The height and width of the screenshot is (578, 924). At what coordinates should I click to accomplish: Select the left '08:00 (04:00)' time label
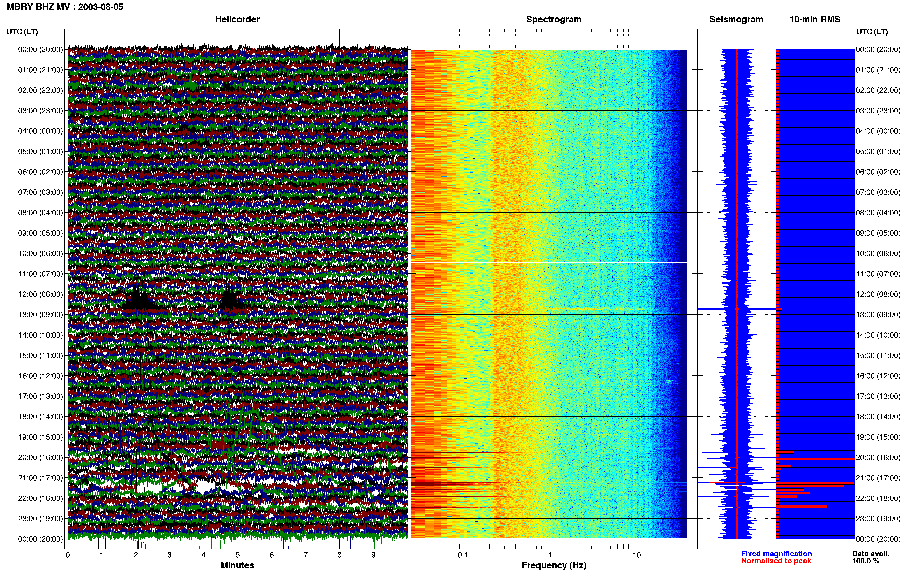(x=41, y=212)
